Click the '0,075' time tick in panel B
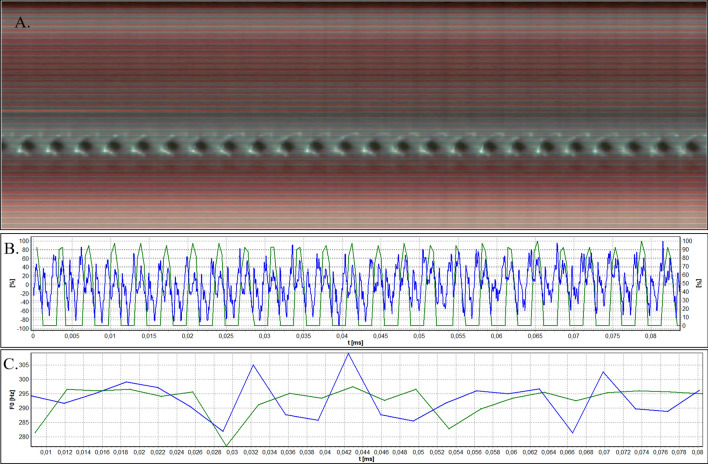 612,336
